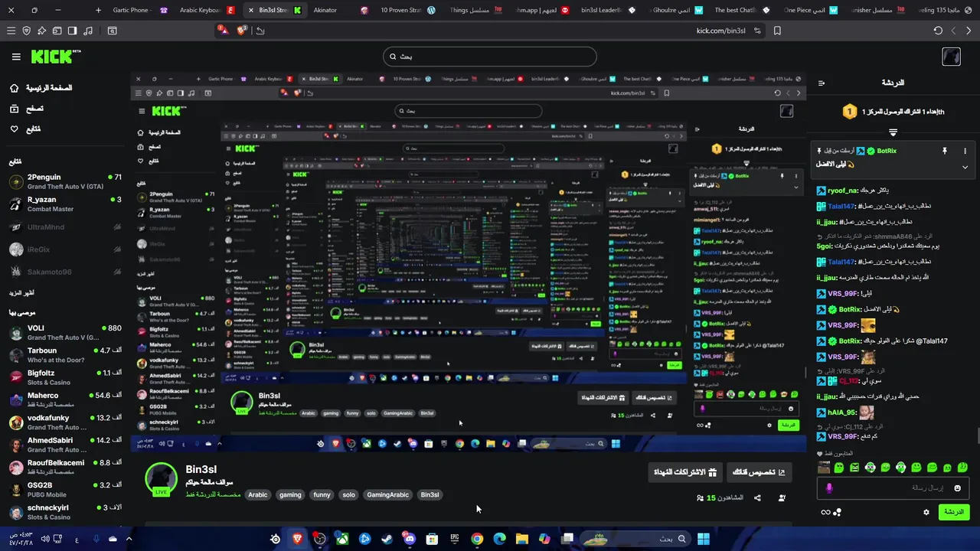980x551 pixels.
Task: Open 2Penguin channel in sidebar
Action: pos(64,182)
